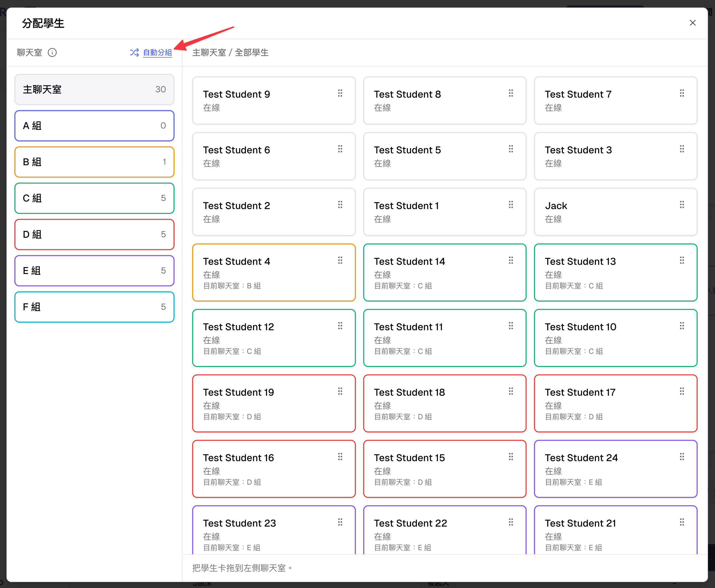
Task: Click the drag handle on Test Student 8
Action: 511,93
